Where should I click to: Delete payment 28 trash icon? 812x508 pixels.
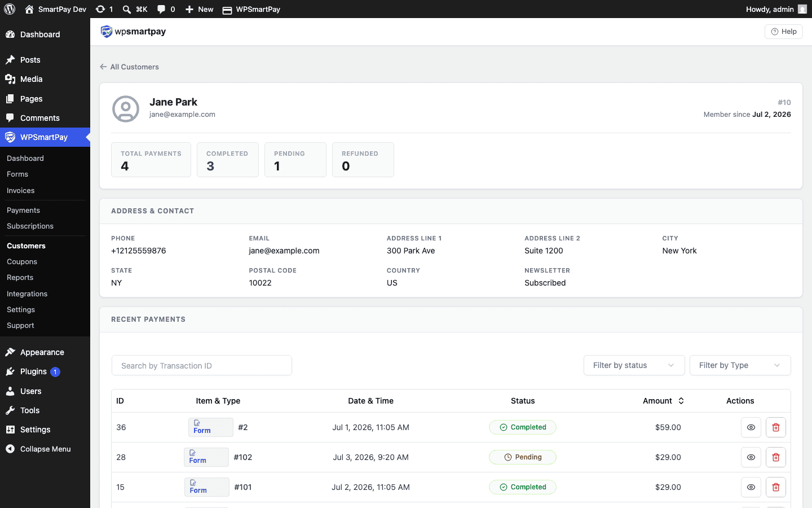[x=776, y=457]
